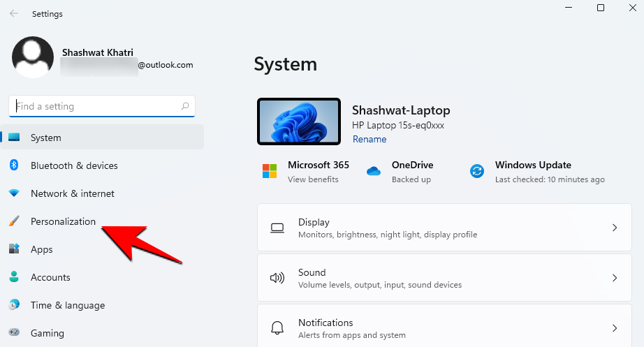This screenshot has width=644, height=347.
Task: Click the Time & language globe icon
Action: (14, 305)
